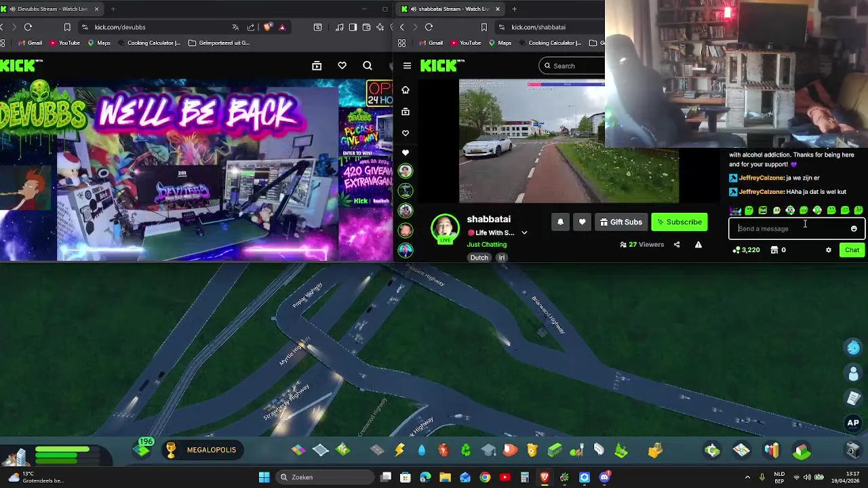Subscribe to the shabbatai channel

point(679,222)
